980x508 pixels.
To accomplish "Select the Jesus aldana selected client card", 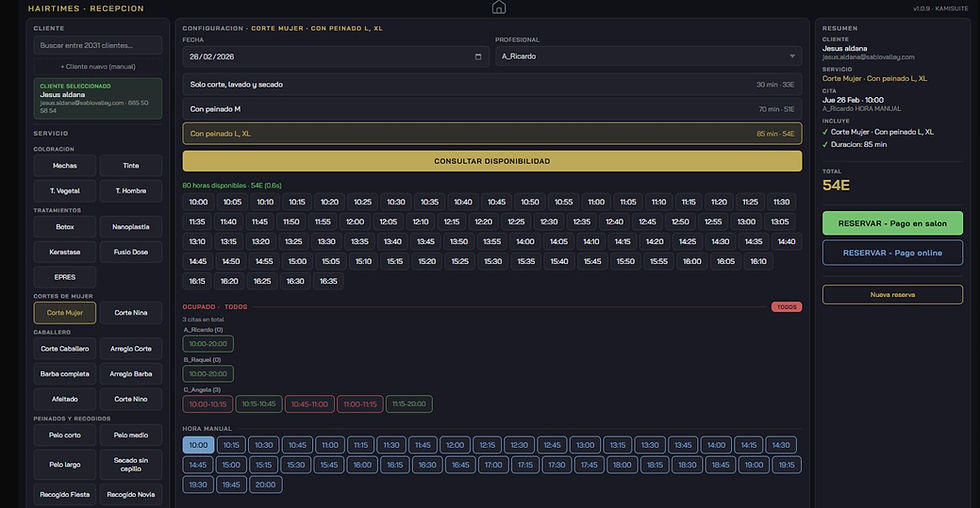I will tap(98, 98).
